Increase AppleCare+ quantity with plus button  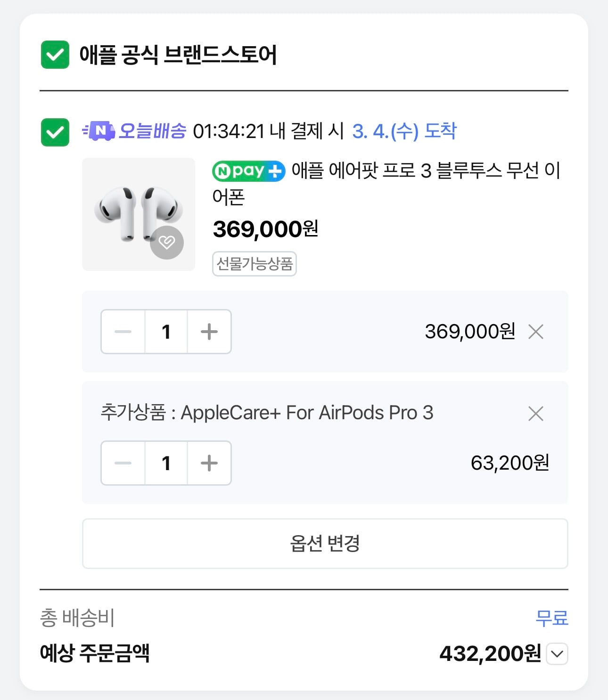tap(209, 463)
